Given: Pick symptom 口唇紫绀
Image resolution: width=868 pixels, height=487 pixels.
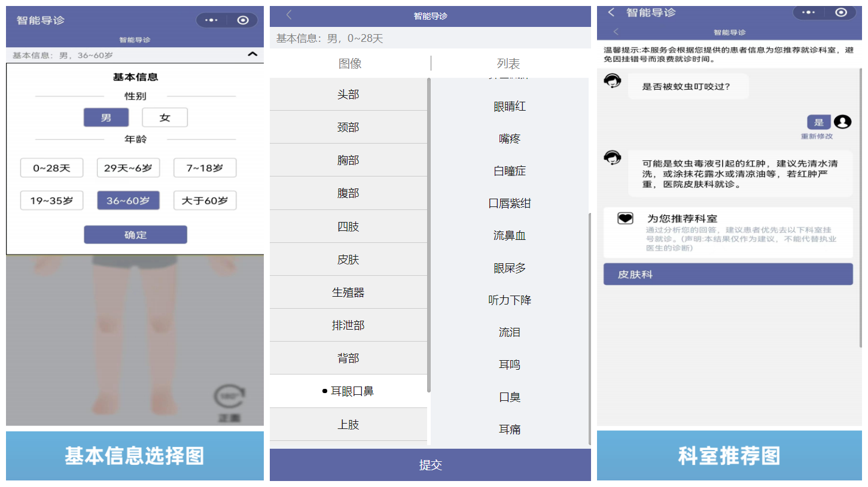Looking at the screenshot, I should [510, 203].
